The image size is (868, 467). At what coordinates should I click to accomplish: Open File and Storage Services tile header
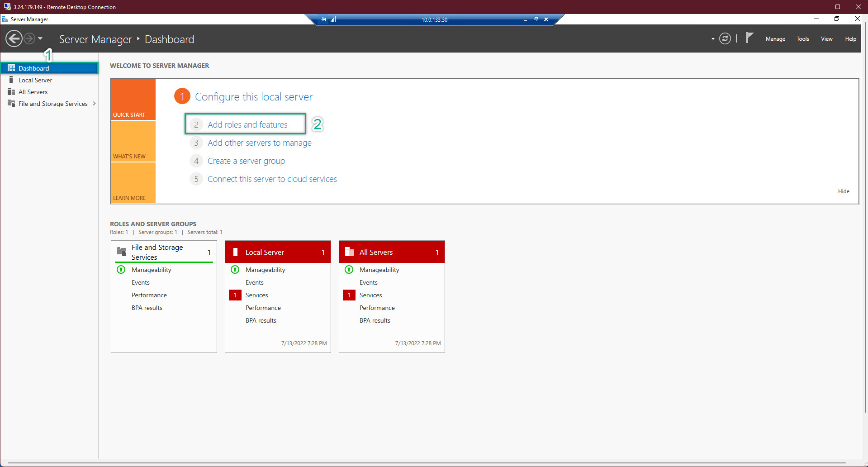click(x=164, y=252)
